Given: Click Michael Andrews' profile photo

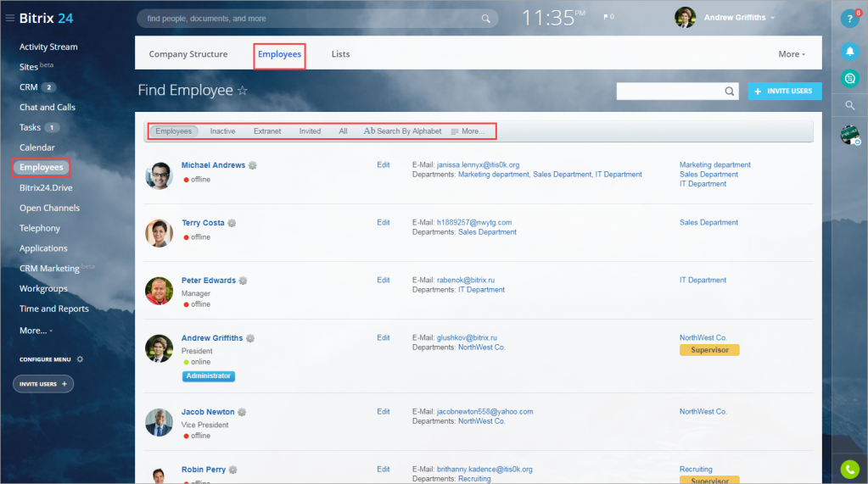Looking at the screenshot, I should [x=159, y=175].
